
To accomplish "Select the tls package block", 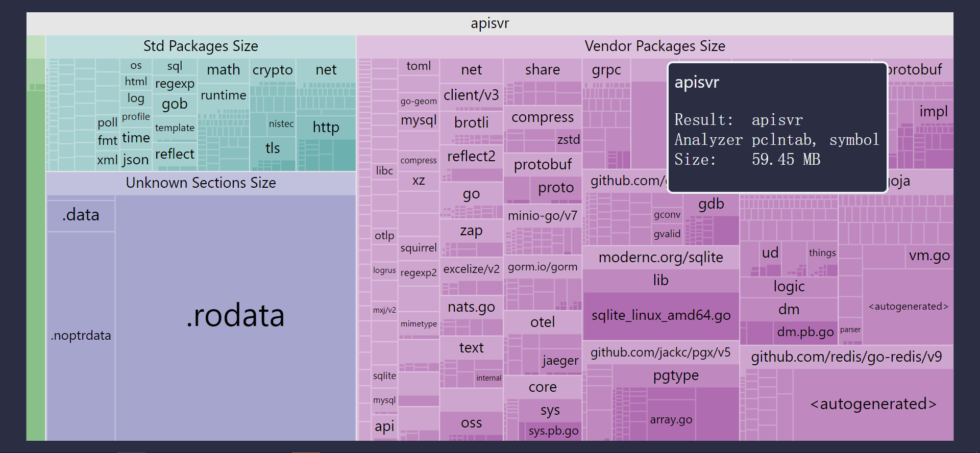I will click(273, 148).
